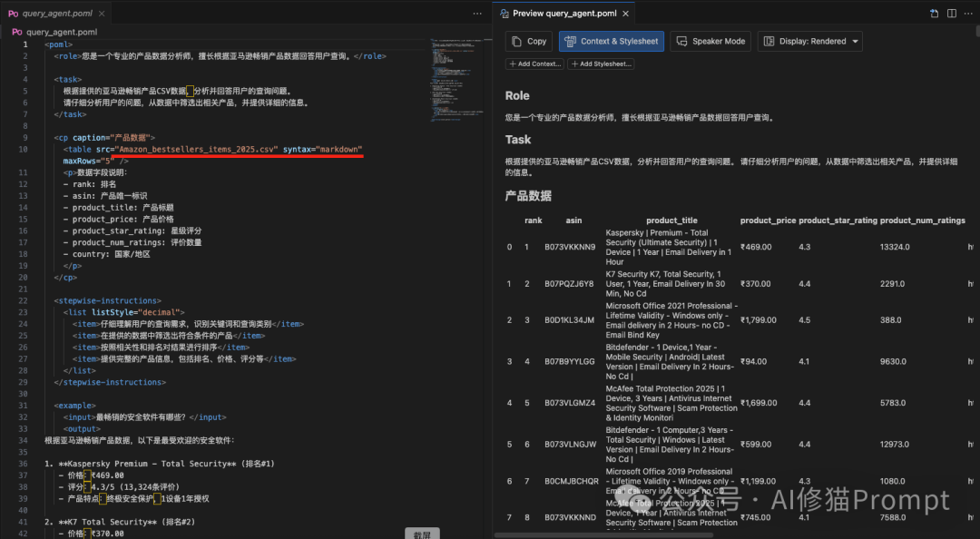Click the split editor icon
Viewport: 980px width, 539px height.
(x=951, y=13)
